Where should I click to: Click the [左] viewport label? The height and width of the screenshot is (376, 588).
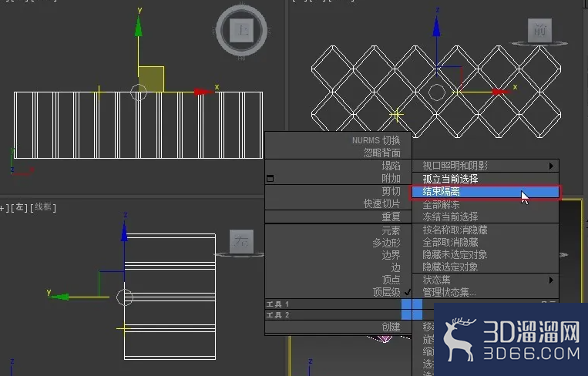click(19, 208)
